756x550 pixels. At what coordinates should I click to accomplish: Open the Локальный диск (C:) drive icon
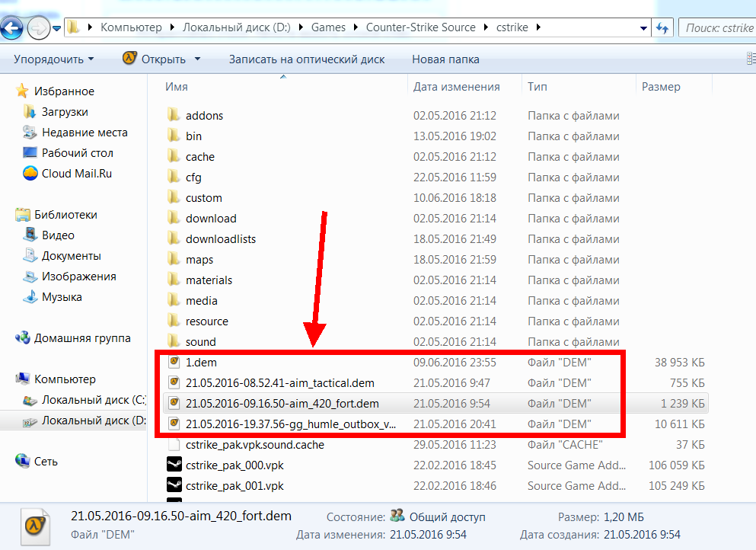tap(30, 400)
